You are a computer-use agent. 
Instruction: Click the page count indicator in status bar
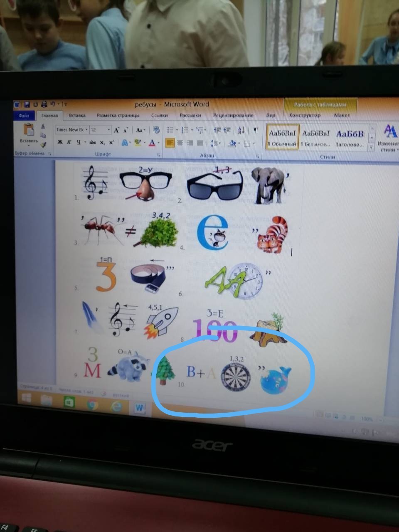pyautogui.click(x=36, y=388)
